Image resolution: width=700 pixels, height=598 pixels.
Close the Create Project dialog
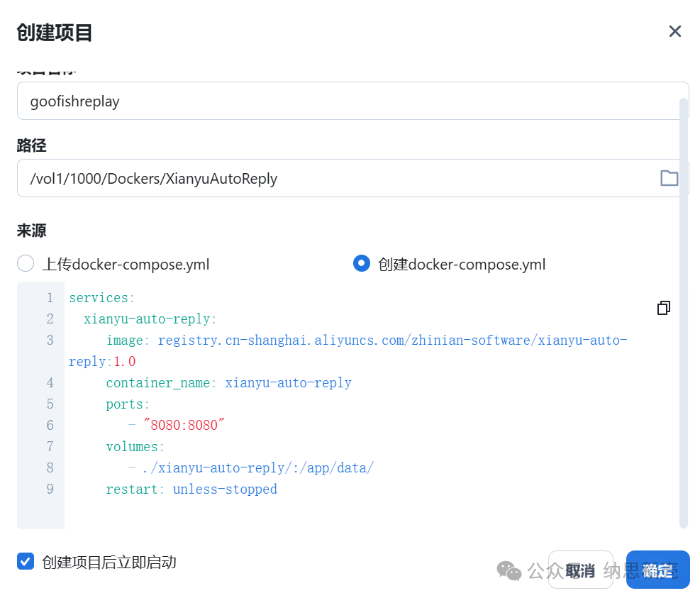(674, 31)
